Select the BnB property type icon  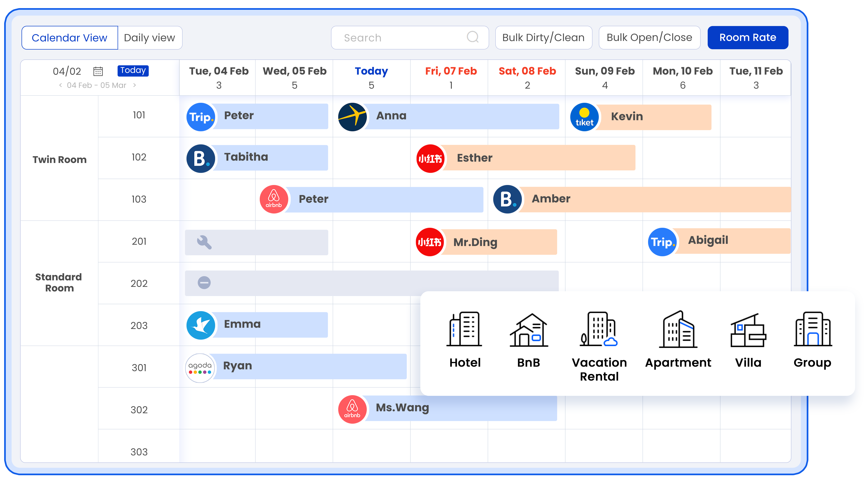click(x=529, y=330)
